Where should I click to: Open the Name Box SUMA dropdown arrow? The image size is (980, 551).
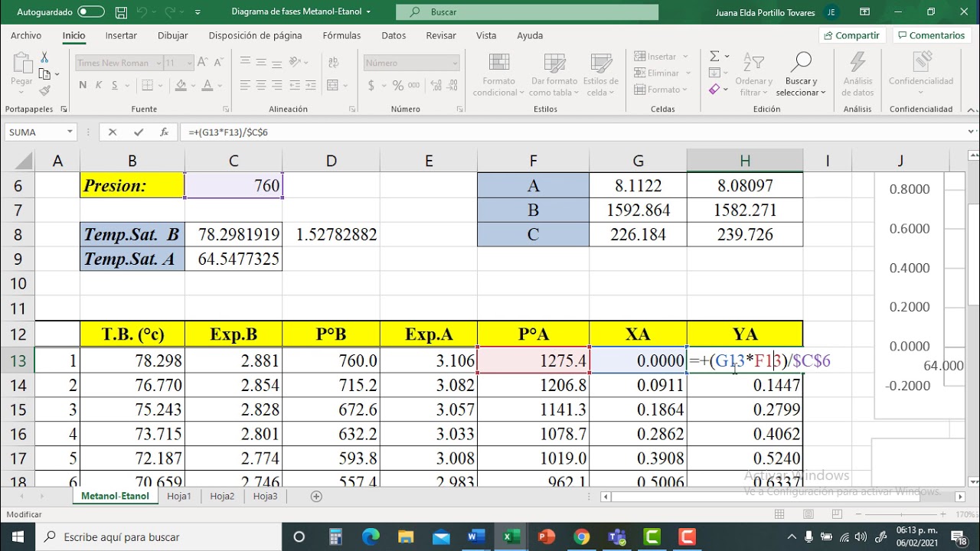coord(70,132)
